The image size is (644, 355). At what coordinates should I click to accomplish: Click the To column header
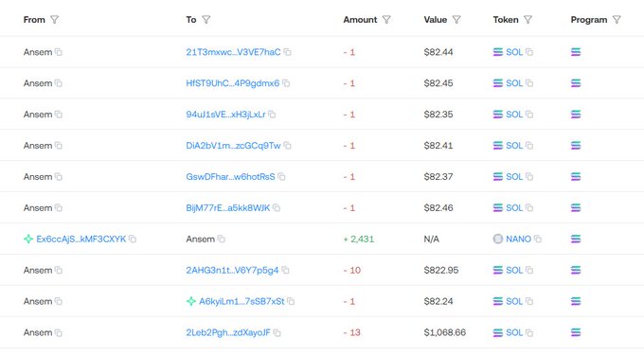tap(191, 20)
